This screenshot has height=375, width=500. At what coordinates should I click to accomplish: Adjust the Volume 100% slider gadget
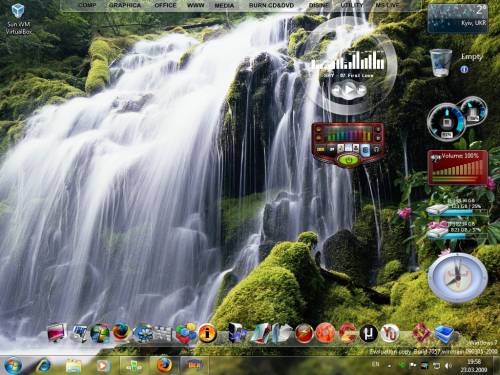(x=458, y=167)
